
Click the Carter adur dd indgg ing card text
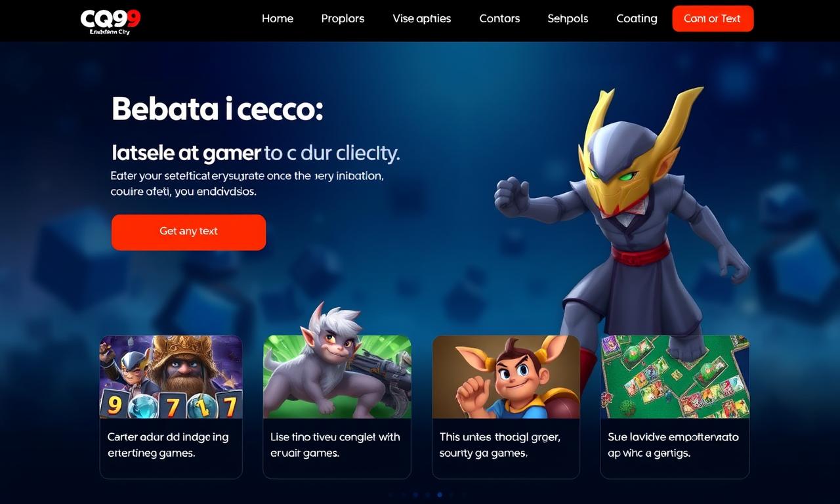coord(168,445)
